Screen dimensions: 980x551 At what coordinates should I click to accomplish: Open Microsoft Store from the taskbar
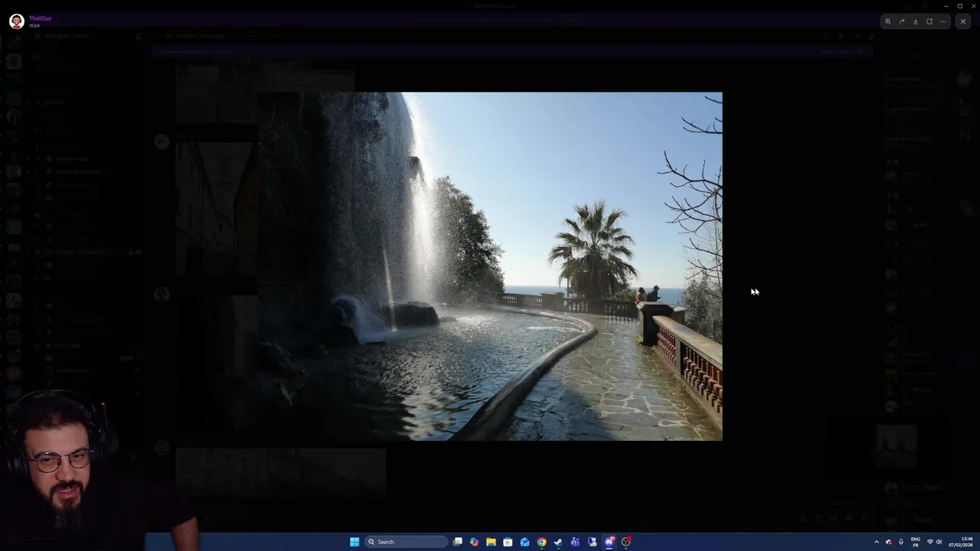point(508,542)
